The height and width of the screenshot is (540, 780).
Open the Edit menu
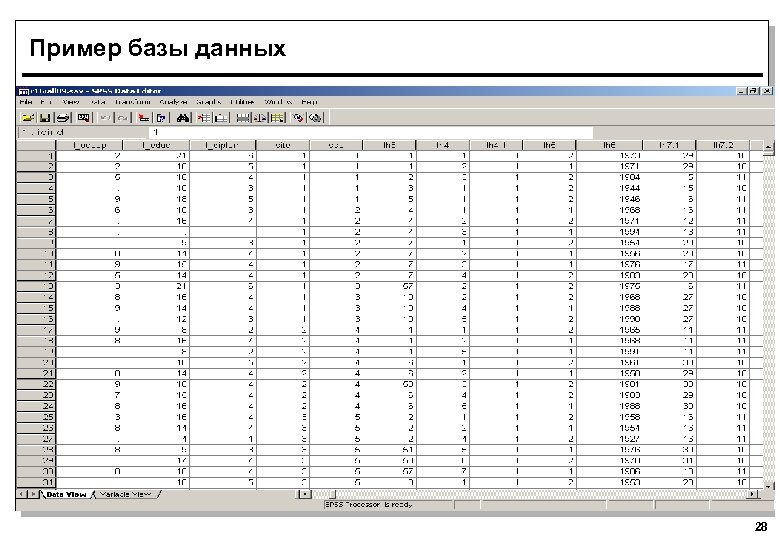point(46,102)
